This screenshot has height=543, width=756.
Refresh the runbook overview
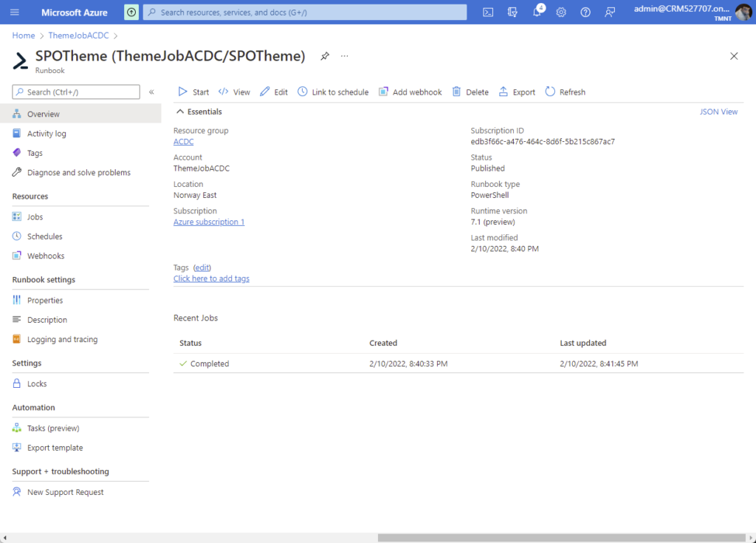tap(565, 92)
